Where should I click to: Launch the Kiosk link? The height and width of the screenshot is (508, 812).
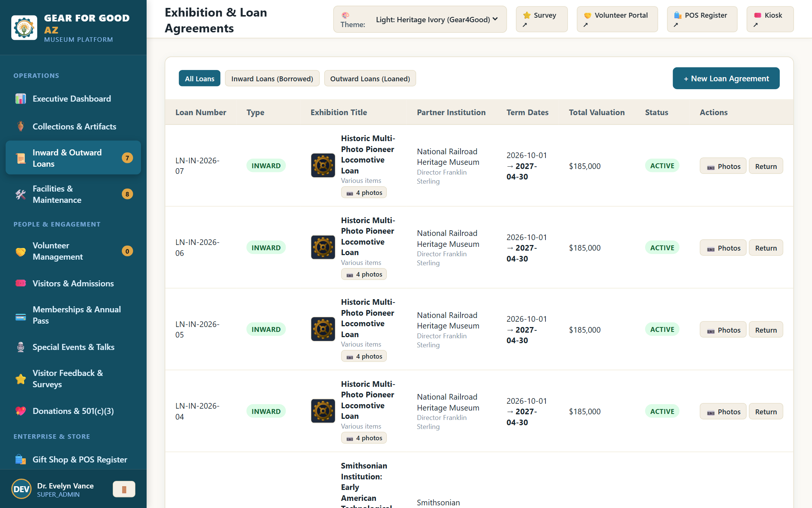[x=770, y=19]
